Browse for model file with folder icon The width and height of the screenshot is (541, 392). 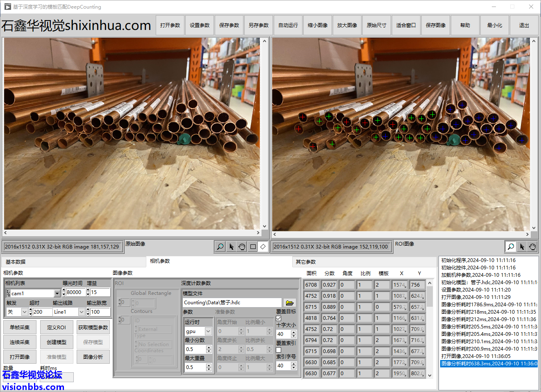290,303
